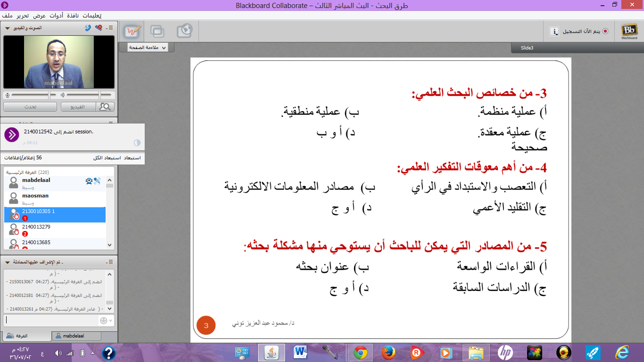Click استبعاد الكل to dismiss all

107,158
